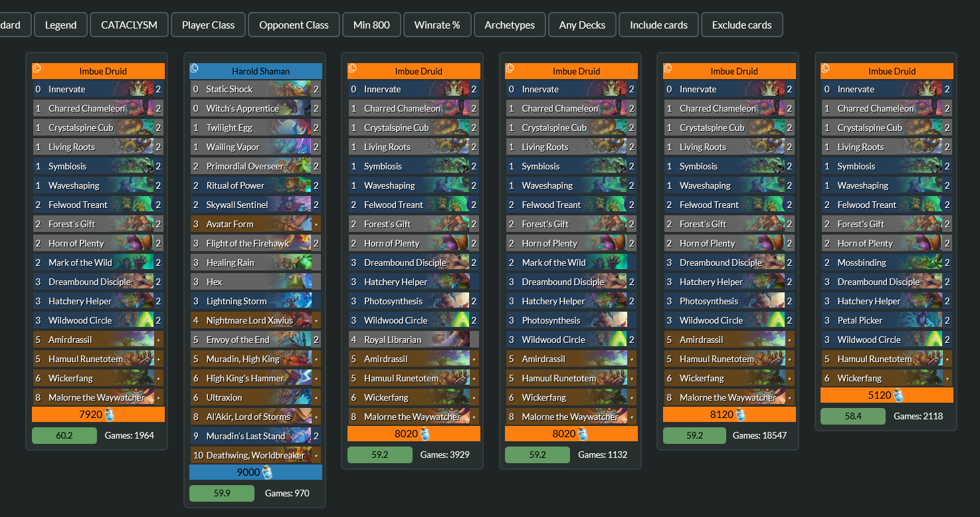Select the Muradin's Last Stand card row
Screen dimensions: 980x517
click(256, 436)
